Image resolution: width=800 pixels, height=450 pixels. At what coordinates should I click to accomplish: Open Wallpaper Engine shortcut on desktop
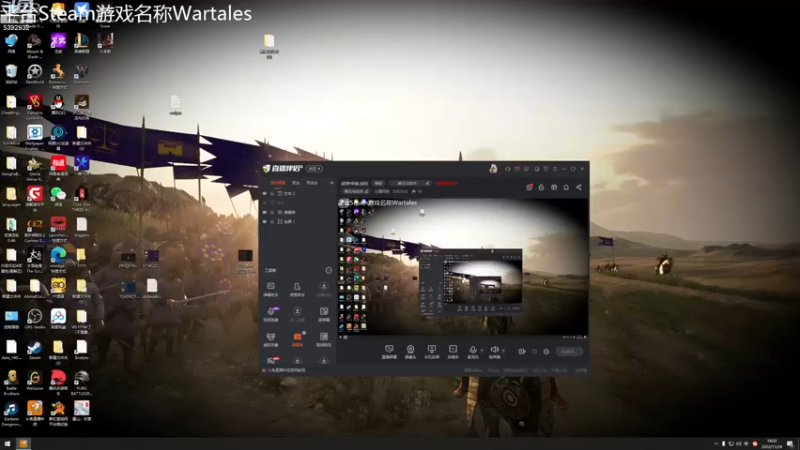[x=35, y=138]
